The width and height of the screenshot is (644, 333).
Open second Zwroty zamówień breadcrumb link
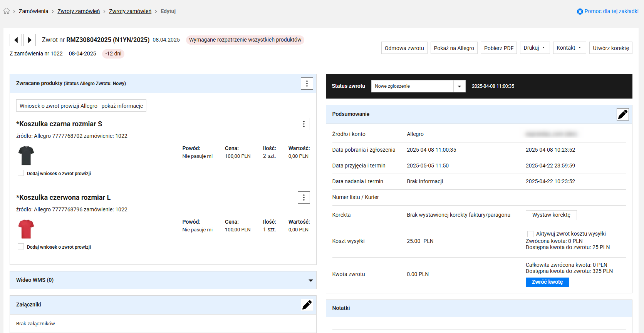coord(130,11)
